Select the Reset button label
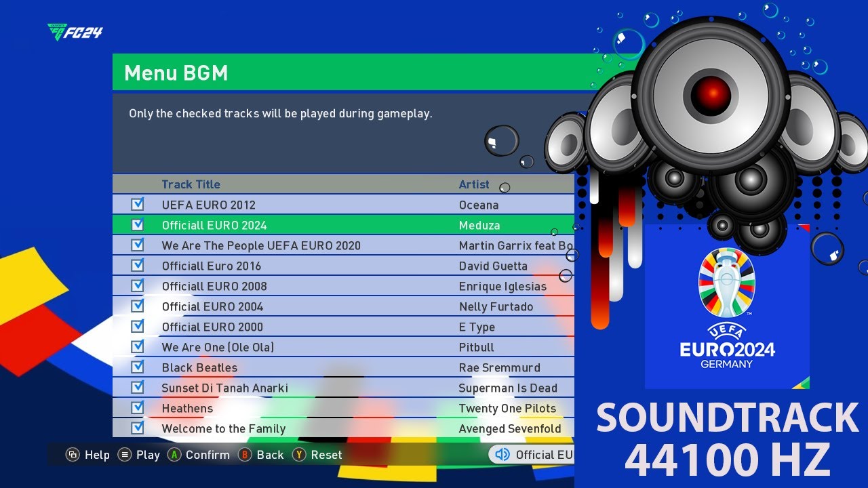Screen dimensions: 868x488 326,455
